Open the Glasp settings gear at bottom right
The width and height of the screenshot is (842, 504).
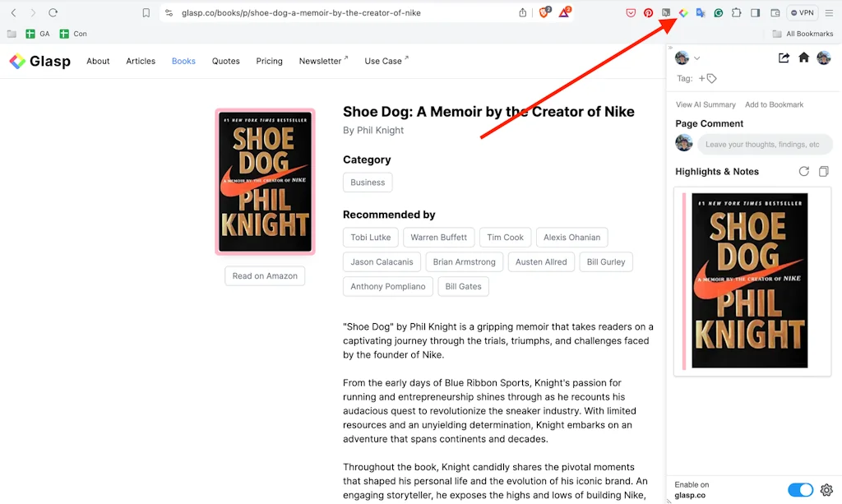tap(826, 489)
